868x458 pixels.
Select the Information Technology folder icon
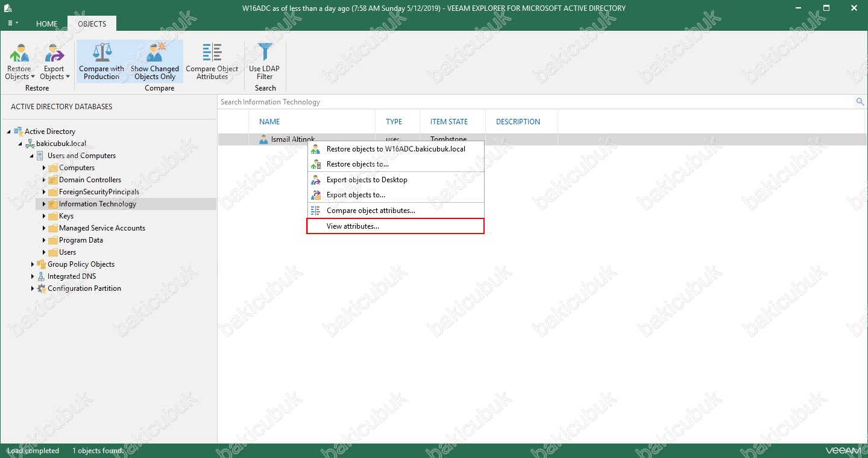tap(52, 204)
